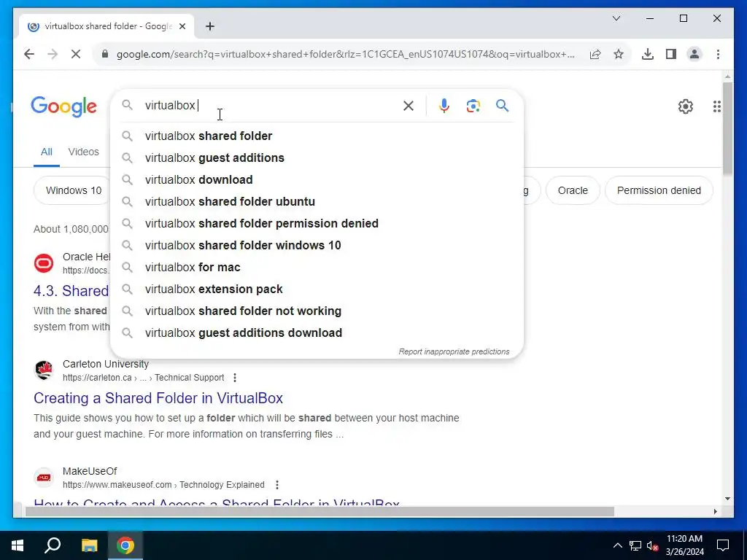
Task: Select suggestion virtualbox shared folder
Action: (x=317, y=136)
